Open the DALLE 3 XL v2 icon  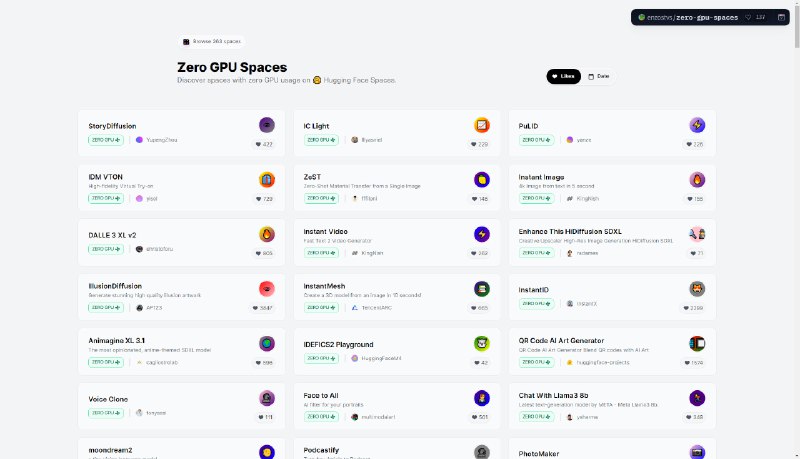tap(267, 234)
